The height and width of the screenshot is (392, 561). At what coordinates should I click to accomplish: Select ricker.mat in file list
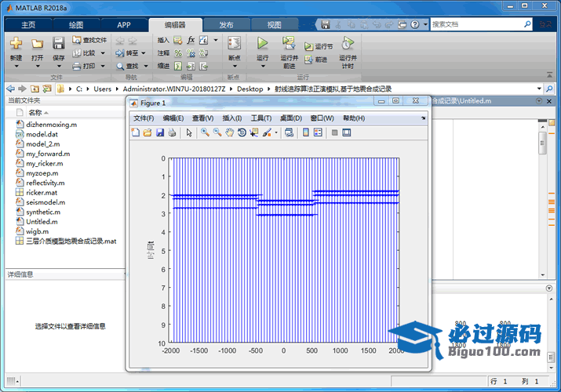(42, 193)
